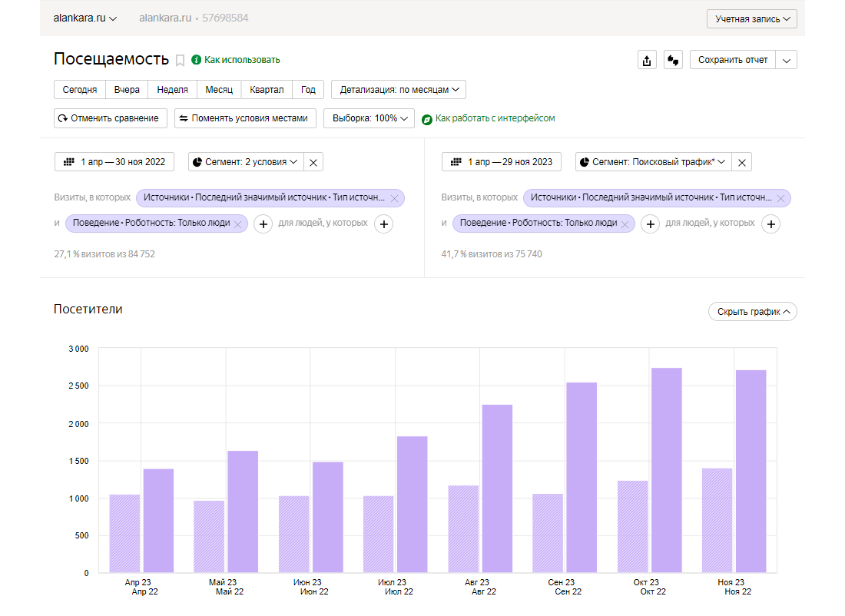845x616 pixels.
Task: Open Как работать с интерфейсом link
Action: pos(495,118)
